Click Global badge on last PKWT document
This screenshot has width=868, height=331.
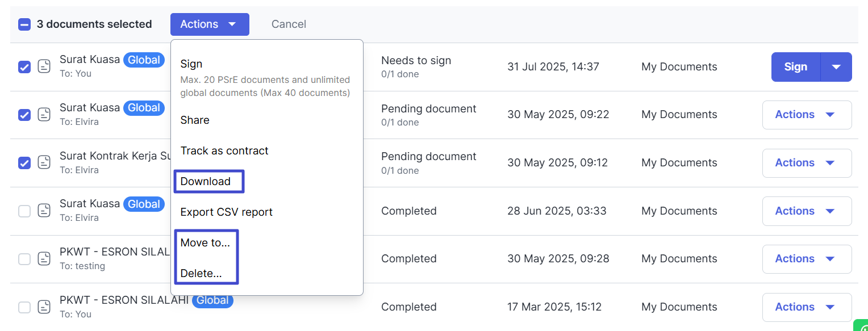tap(212, 300)
